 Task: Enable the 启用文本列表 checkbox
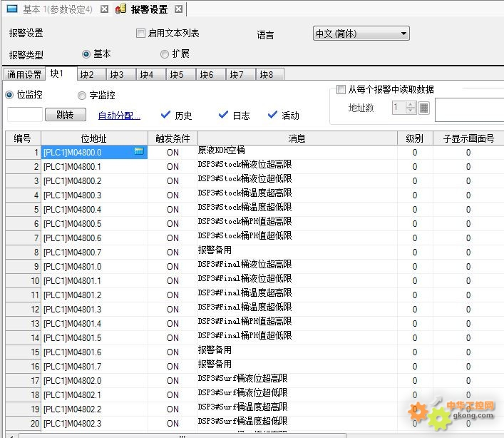[140, 33]
